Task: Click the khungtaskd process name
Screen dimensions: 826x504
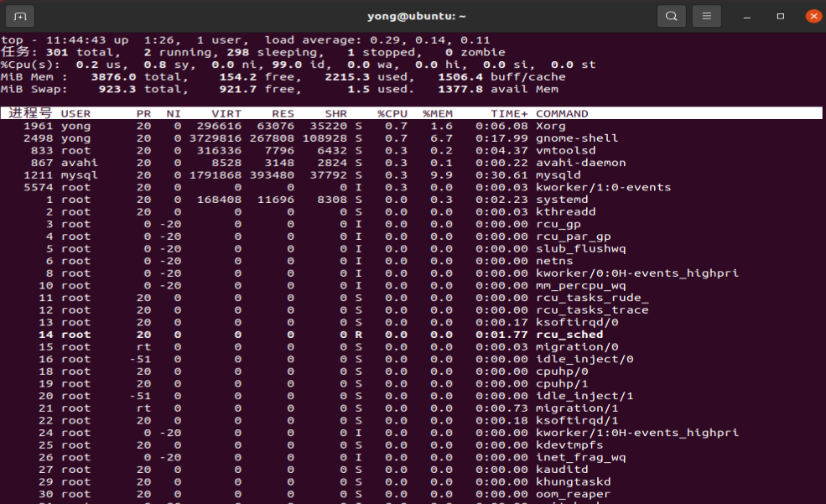Action: coord(573,482)
